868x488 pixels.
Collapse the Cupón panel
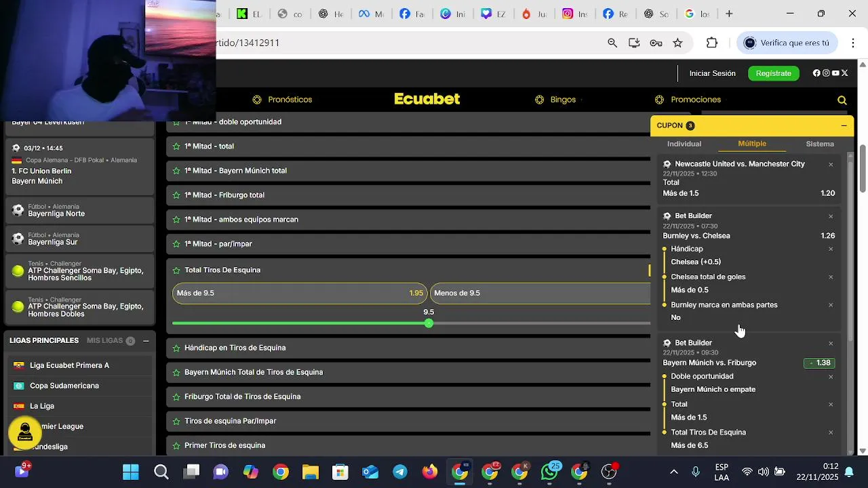pos(844,125)
